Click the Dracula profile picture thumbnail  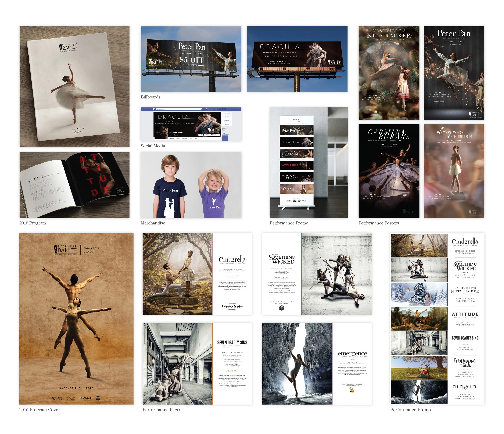pyautogui.click(x=161, y=133)
